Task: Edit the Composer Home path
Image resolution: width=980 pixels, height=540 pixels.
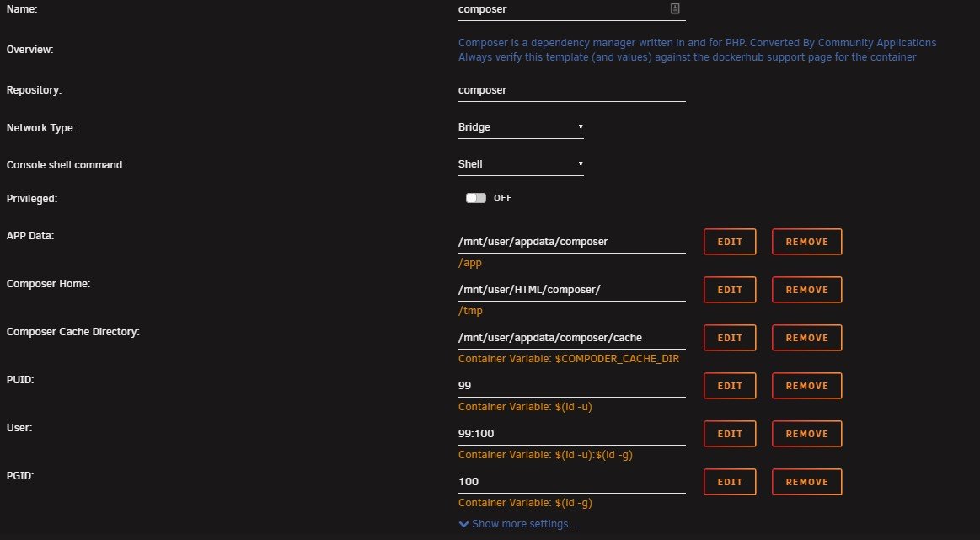Action: 730,290
